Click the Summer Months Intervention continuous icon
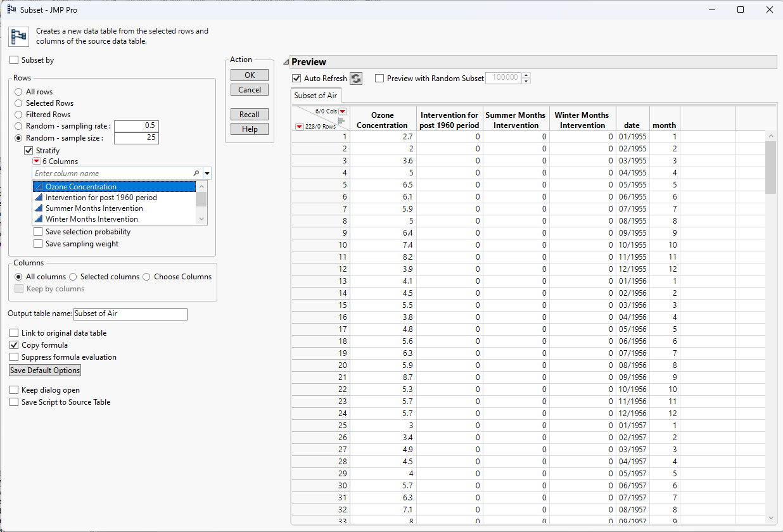 [x=39, y=208]
